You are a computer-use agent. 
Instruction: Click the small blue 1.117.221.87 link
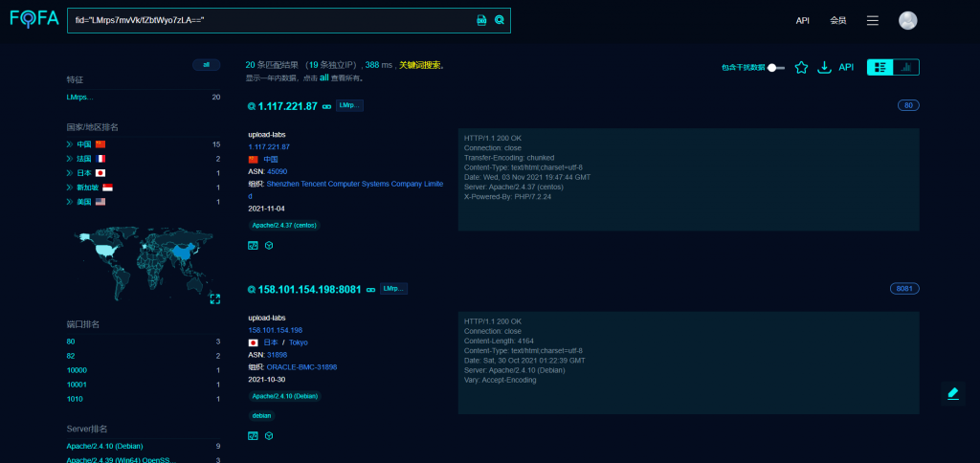(x=269, y=146)
